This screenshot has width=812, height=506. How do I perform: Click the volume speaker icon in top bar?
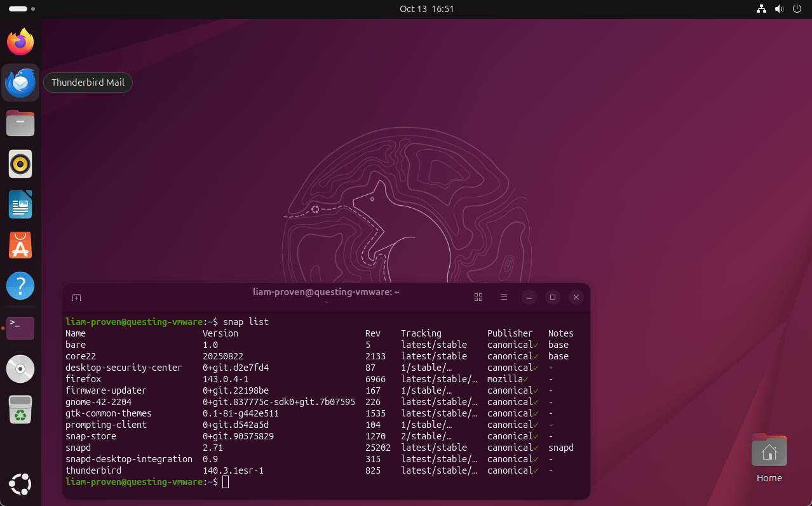click(x=780, y=9)
